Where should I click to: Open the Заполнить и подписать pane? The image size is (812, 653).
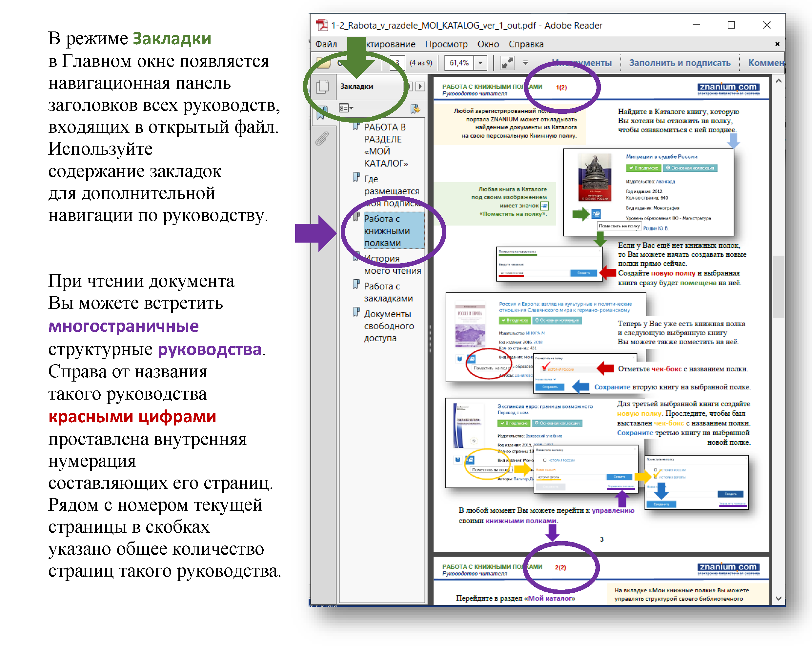680,63
